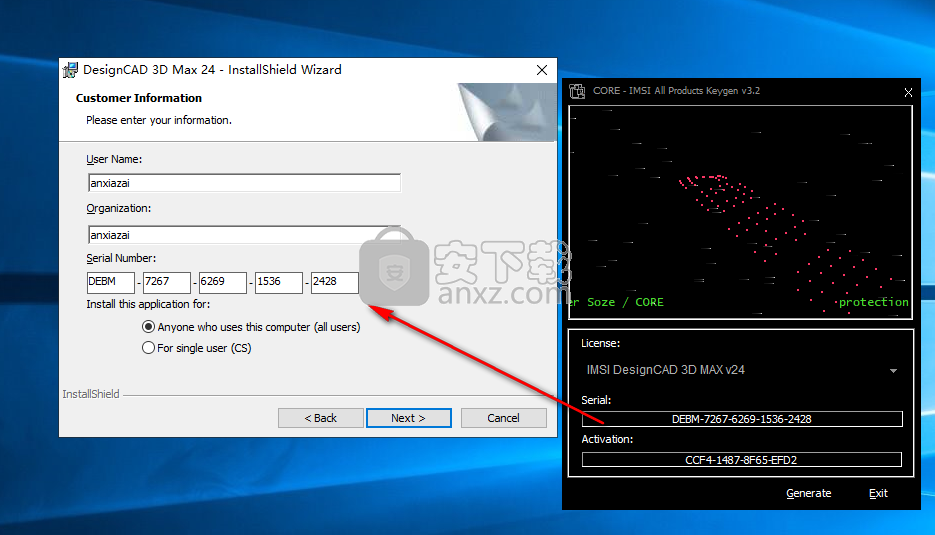935x535 pixels.
Task: Click serial number field containing 7267
Action: pos(166,282)
